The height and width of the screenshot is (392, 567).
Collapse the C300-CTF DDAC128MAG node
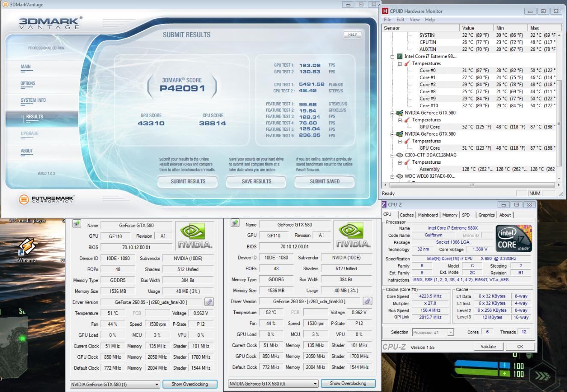click(393, 155)
